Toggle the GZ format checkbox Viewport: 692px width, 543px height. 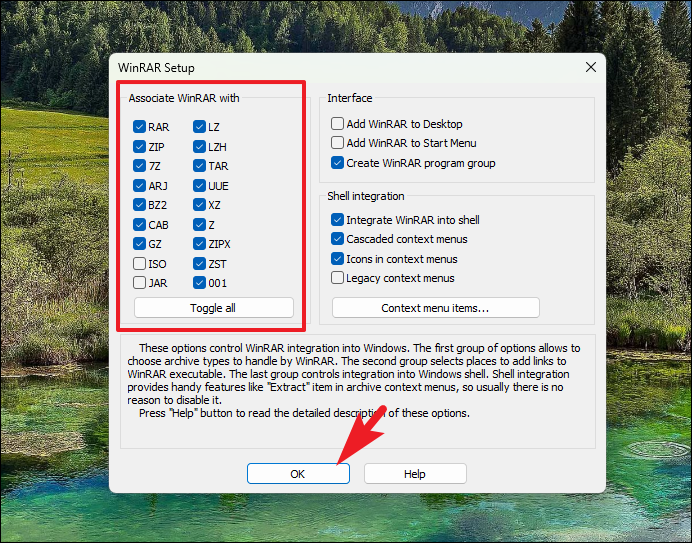139,244
